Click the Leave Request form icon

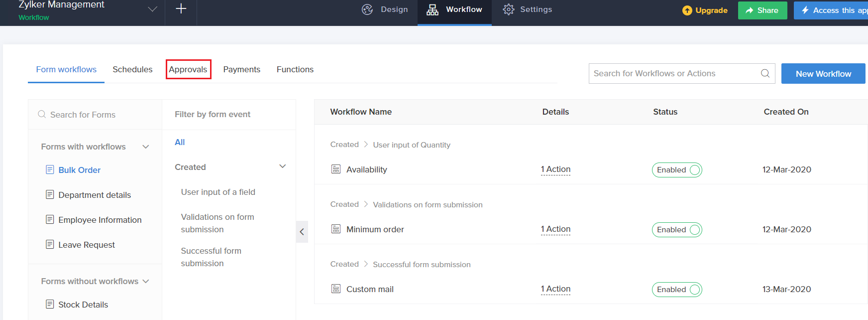coord(50,245)
